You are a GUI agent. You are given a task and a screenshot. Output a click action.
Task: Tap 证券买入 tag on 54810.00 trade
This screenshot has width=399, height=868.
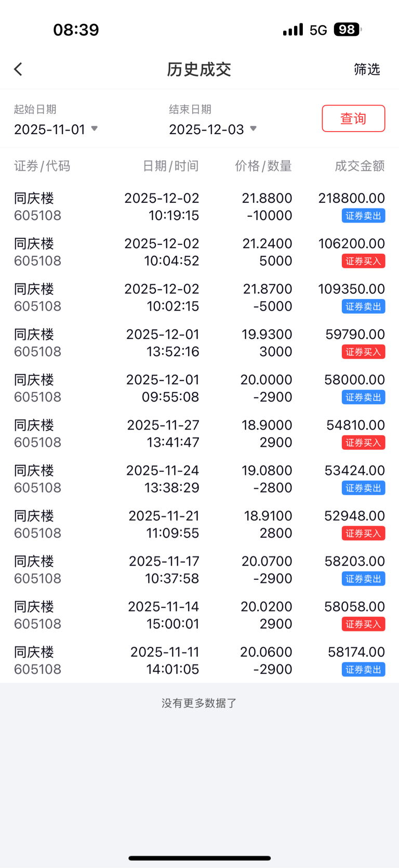(x=363, y=443)
